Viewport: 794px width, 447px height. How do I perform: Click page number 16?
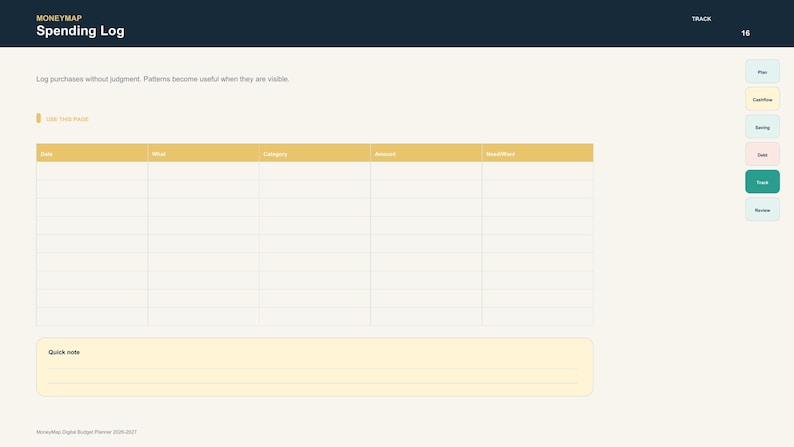745,33
